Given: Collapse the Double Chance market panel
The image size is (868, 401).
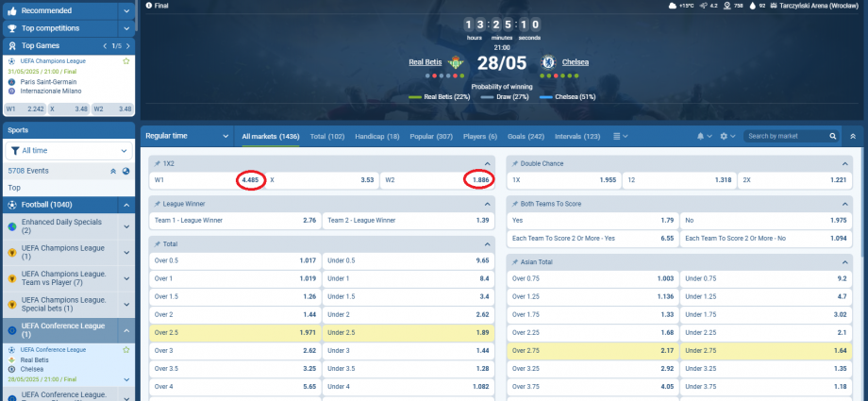Looking at the screenshot, I should click(844, 164).
